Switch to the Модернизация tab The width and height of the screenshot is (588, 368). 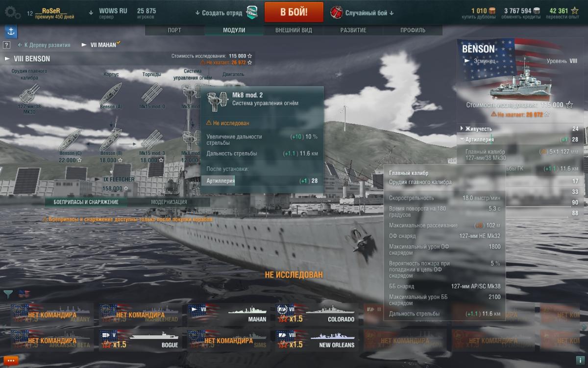(169, 202)
